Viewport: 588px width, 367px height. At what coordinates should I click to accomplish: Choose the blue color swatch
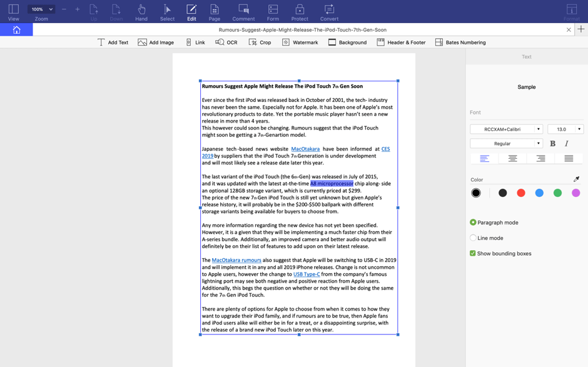(539, 193)
